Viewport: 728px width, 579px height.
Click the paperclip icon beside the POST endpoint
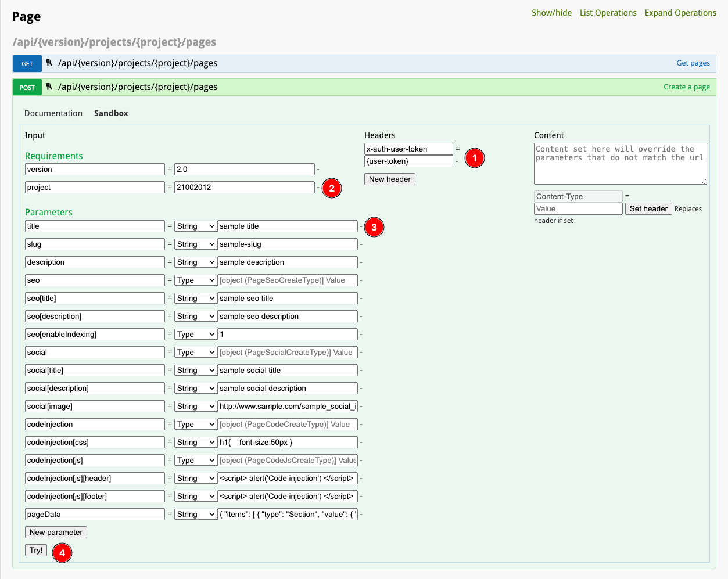[50, 87]
